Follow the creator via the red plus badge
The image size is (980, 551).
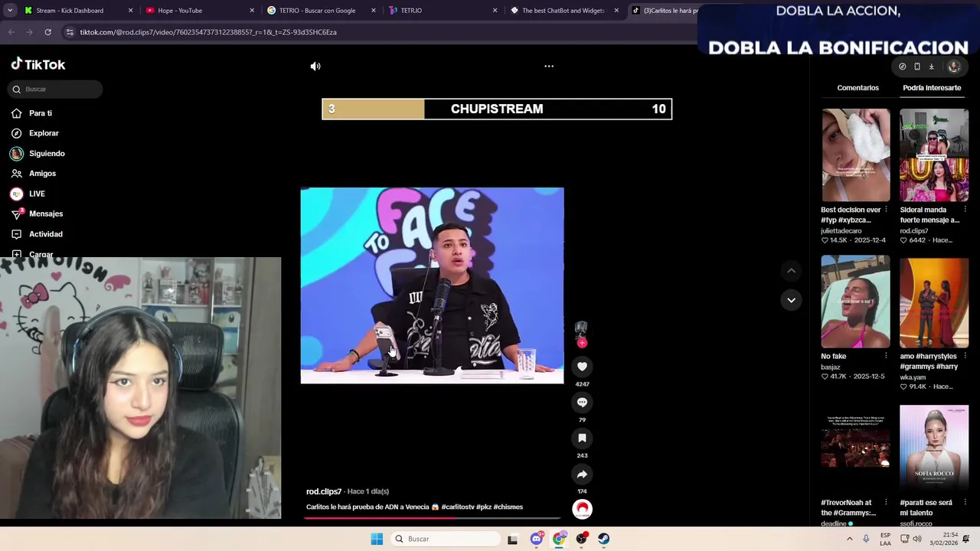click(582, 344)
